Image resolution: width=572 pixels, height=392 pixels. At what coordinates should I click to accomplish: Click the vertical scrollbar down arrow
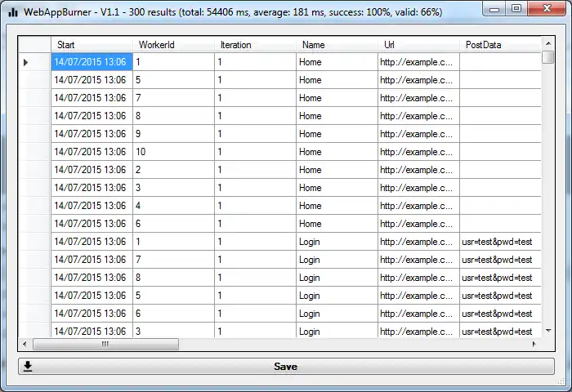click(548, 331)
